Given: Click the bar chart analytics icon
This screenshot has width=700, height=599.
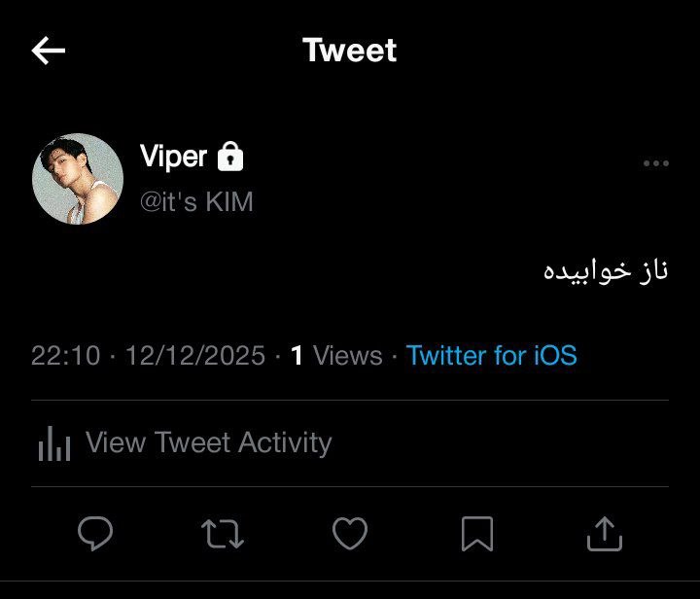Looking at the screenshot, I should click(54, 443).
